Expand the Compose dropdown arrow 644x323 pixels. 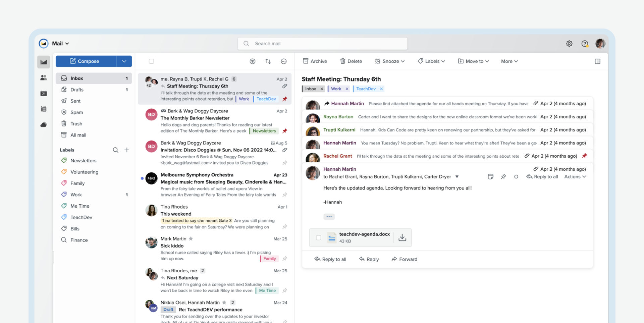[124, 61]
